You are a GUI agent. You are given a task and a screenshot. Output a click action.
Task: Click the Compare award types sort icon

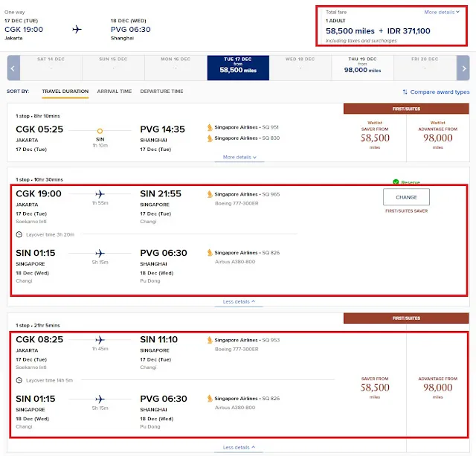[x=405, y=91]
